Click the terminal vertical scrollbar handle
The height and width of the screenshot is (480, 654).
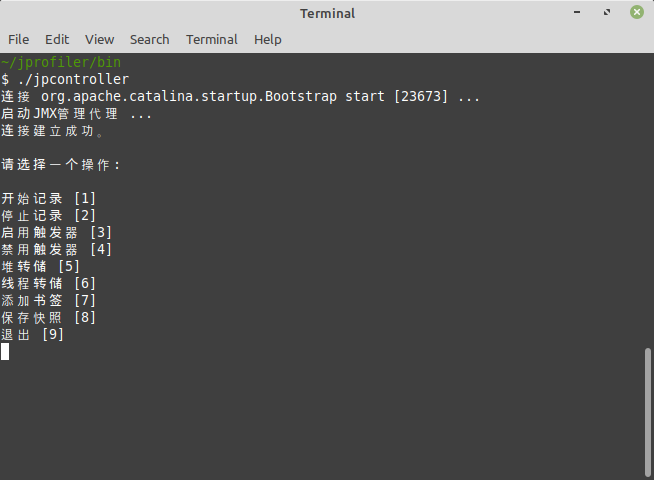tap(648, 412)
